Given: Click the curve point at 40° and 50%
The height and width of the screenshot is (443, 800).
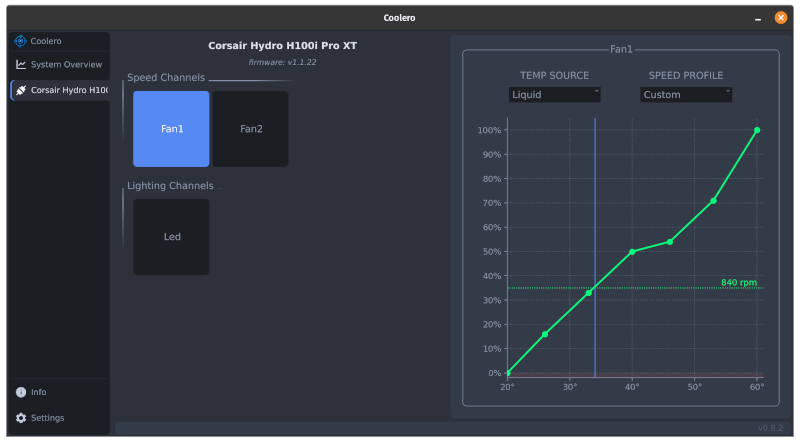Looking at the screenshot, I should [632, 252].
